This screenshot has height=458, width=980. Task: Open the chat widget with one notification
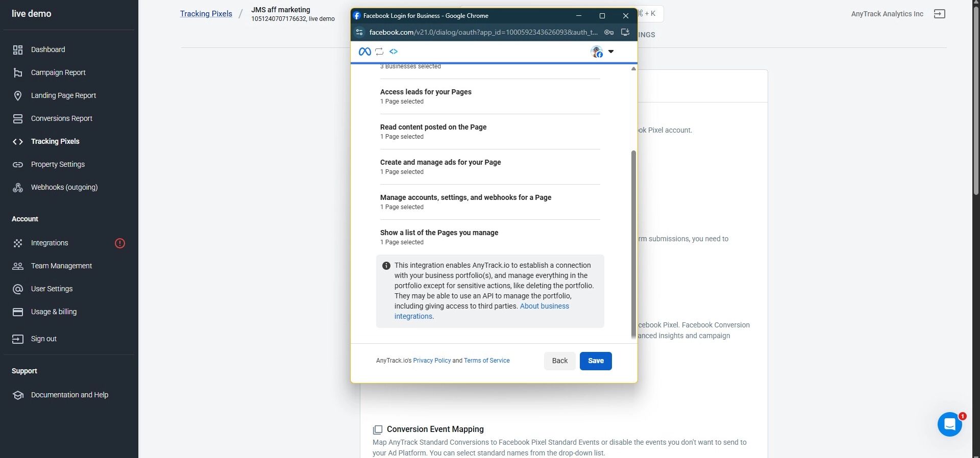950,424
